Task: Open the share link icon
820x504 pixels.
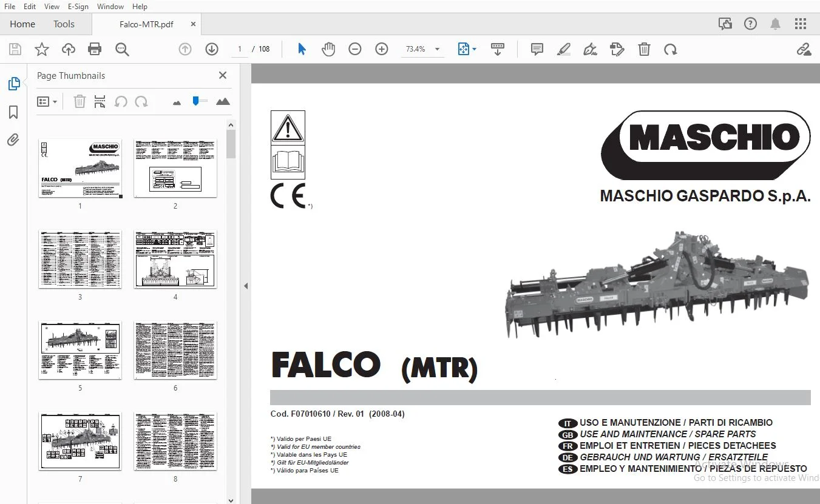Action: [x=804, y=49]
